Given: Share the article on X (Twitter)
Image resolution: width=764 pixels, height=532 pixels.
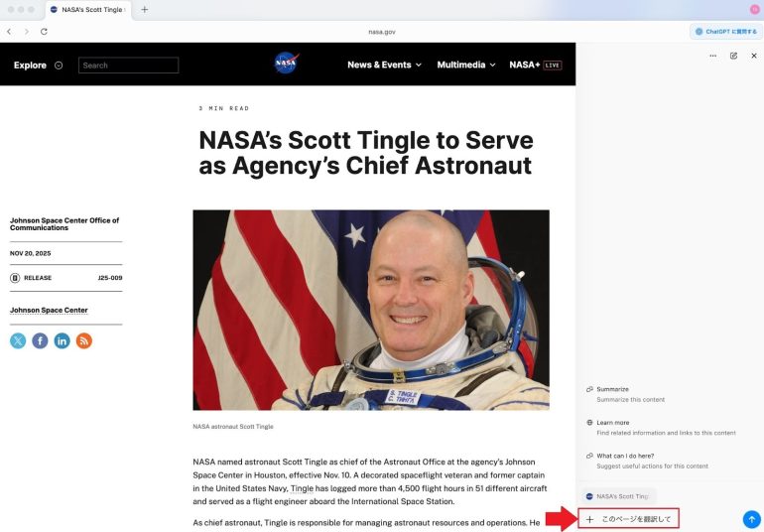Looking at the screenshot, I should [18, 340].
